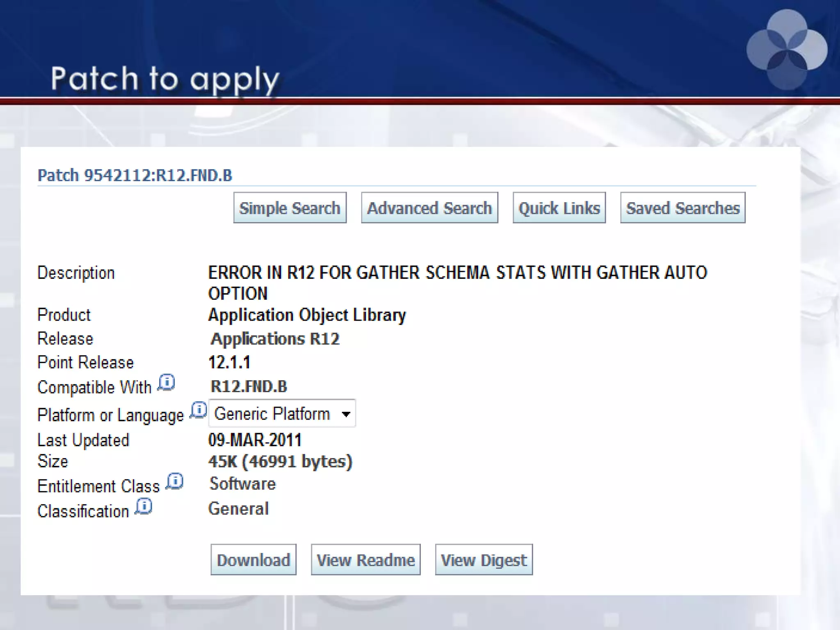Click info icon beside Platform or Language
This screenshot has width=840, height=630.
pos(199,410)
